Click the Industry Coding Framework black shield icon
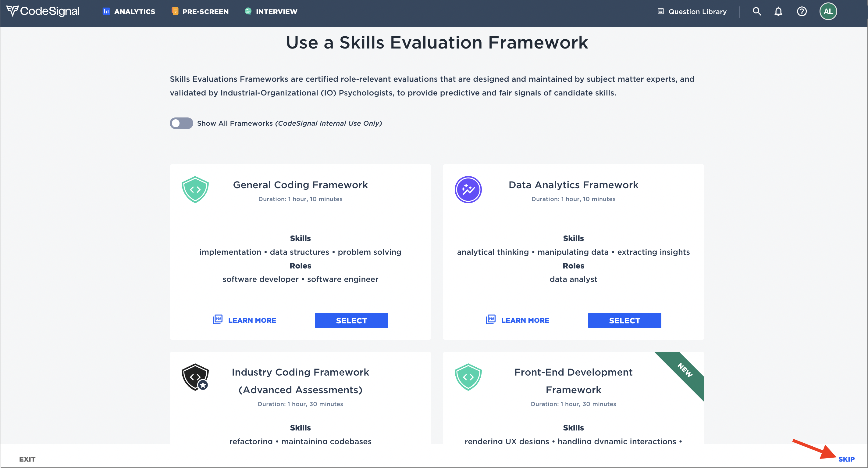The width and height of the screenshot is (868, 468). coord(195,377)
